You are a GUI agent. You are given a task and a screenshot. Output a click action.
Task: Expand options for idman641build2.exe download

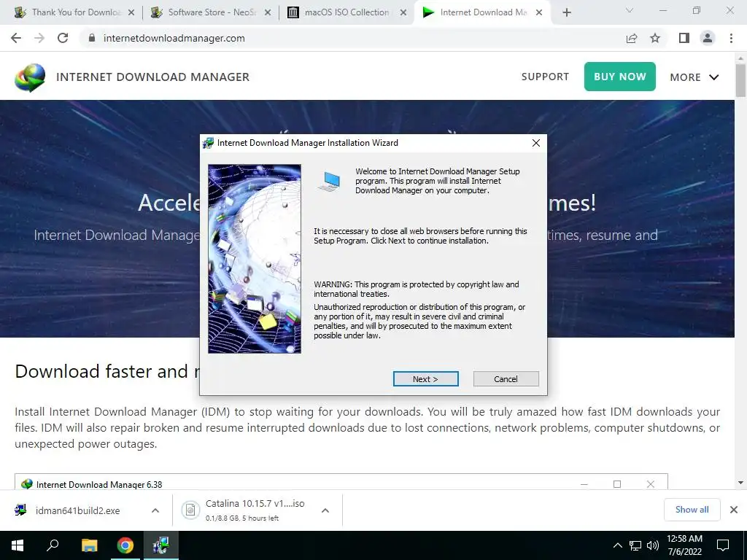point(155,510)
